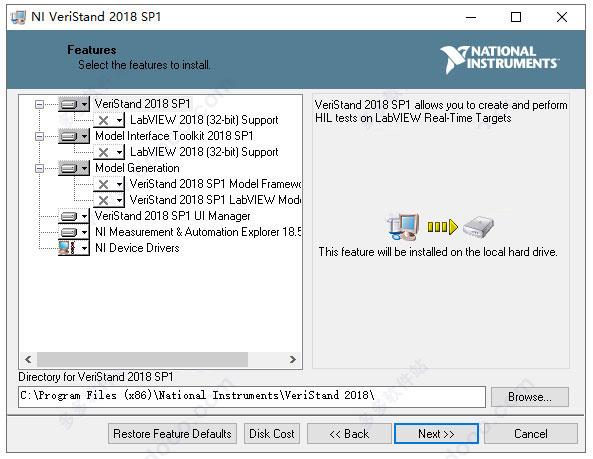Click the yellow install arrow icon
This screenshot has width=593, height=459.
pyautogui.click(x=442, y=227)
